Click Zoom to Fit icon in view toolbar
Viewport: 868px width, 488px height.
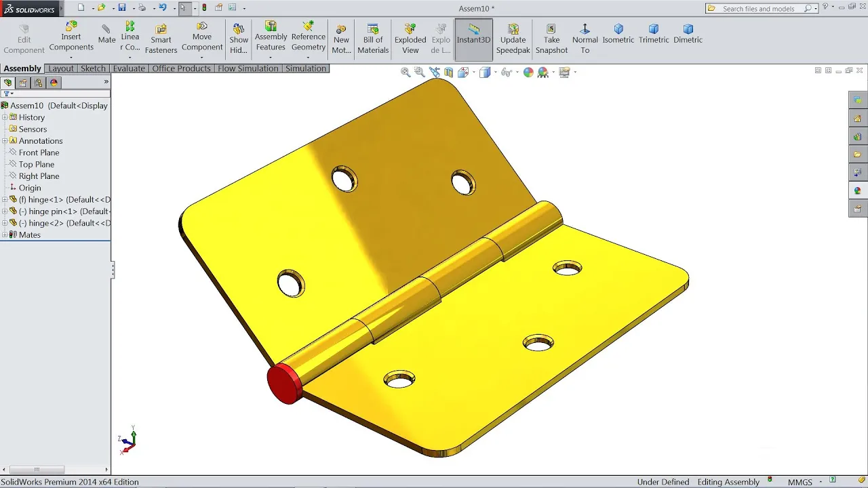406,72
